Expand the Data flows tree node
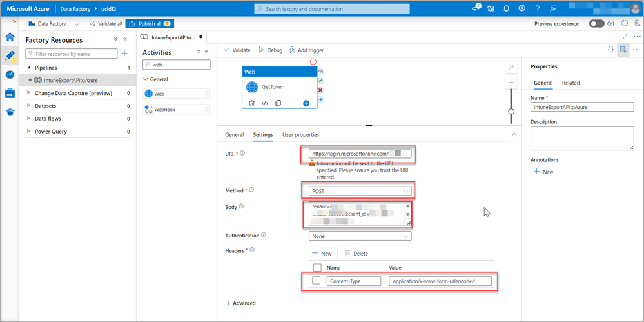This screenshot has width=644, height=322. pos(29,119)
